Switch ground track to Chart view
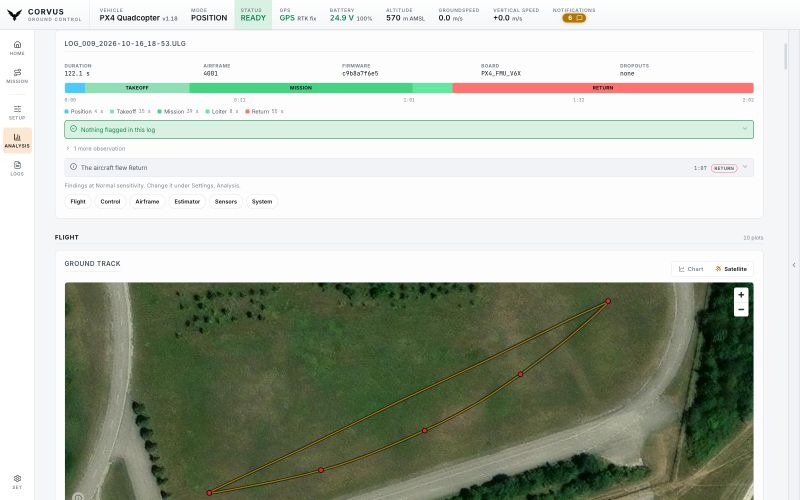Viewport: 800px width, 500px height. (x=691, y=269)
